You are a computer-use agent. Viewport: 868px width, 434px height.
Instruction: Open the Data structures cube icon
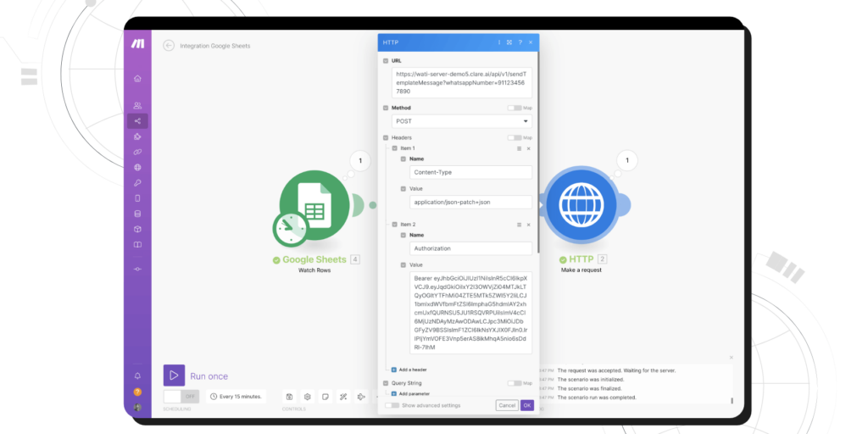point(137,229)
